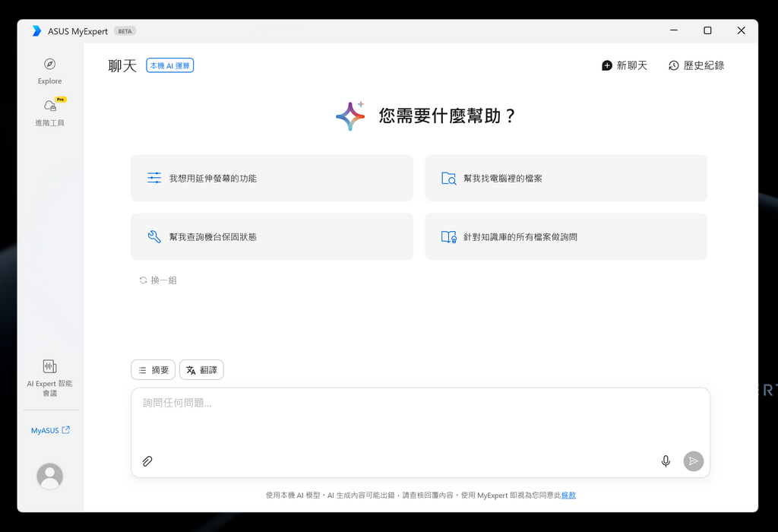Open the MyASUS external link
Image resolution: width=778 pixels, height=532 pixels.
[x=50, y=430]
